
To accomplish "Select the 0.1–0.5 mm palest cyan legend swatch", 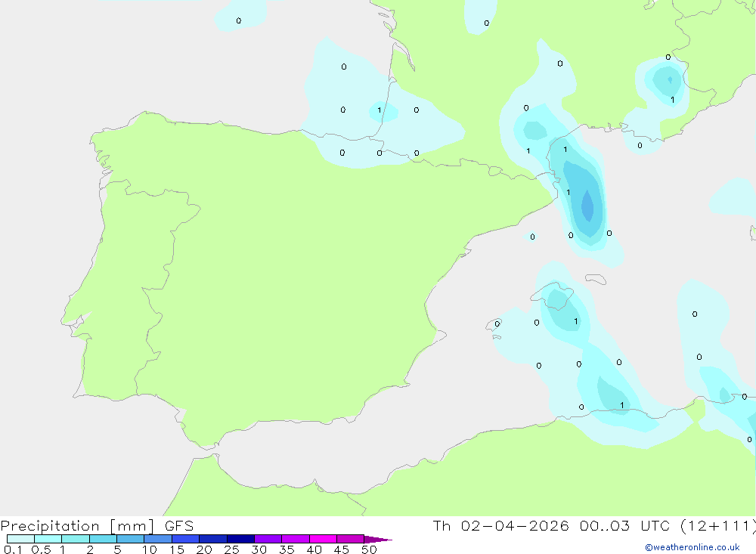I will [20, 539].
